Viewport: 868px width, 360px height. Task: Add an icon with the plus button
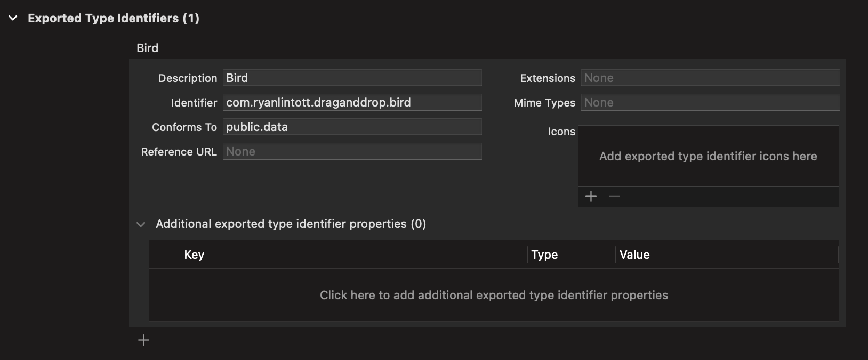tap(591, 197)
